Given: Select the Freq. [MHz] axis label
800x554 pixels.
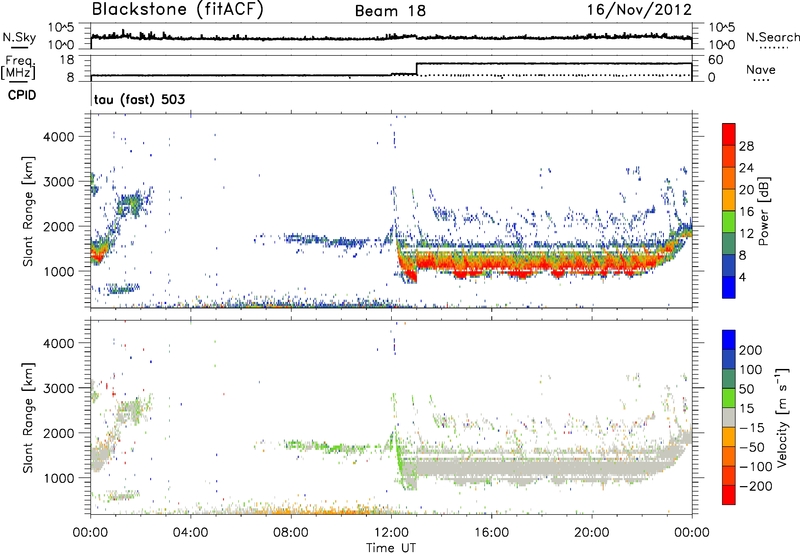Looking at the screenshot, I should [18, 68].
